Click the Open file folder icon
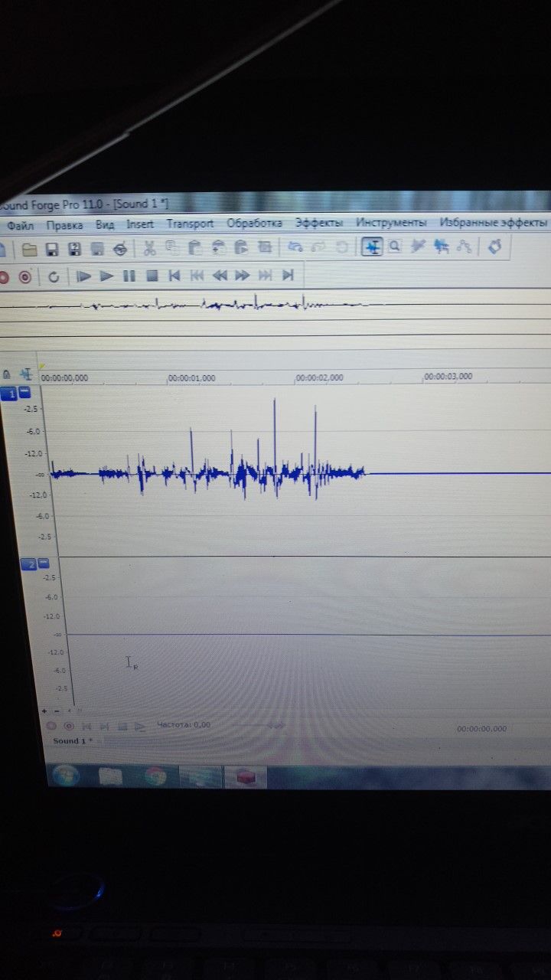 tap(29, 249)
